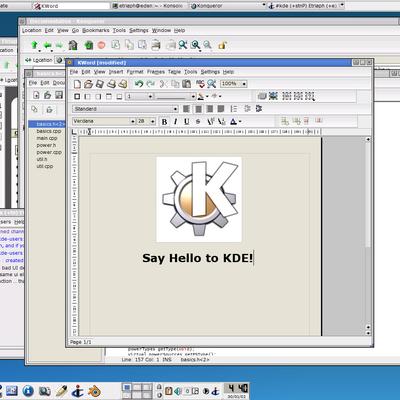Redo the edit in KWord

[151, 84]
